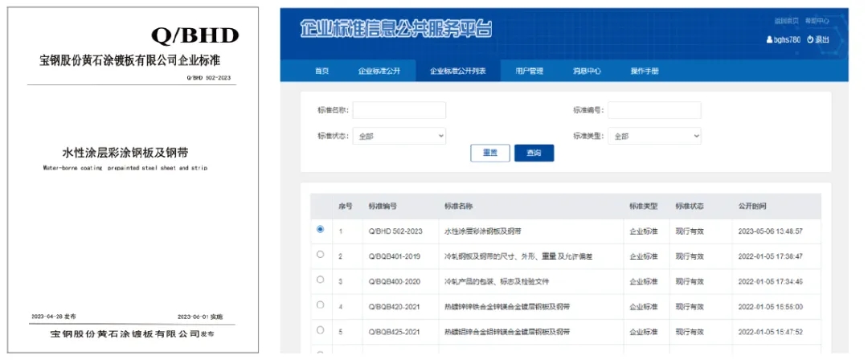Click into the 标准名称 input field
Screen dimensions: 868x360
[x=399, y=110]
